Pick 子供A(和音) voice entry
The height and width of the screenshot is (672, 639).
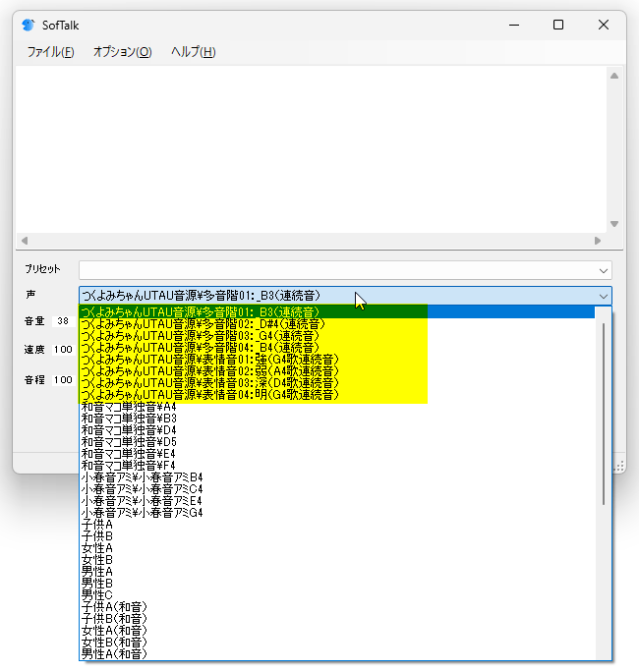pos(114,606)
